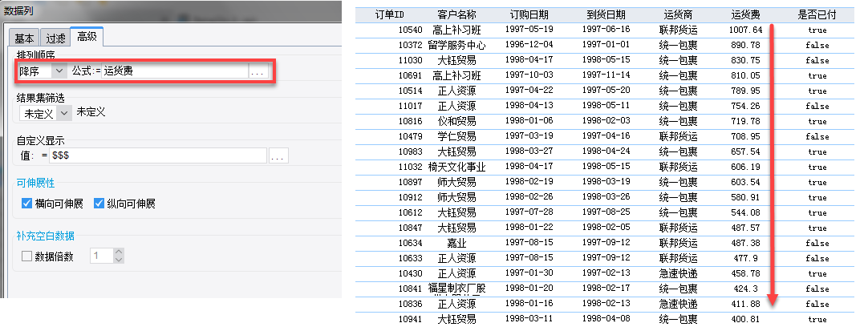Screen dimensions: 868x327
Task: Select the 福星制衣厂股 customer cell
Action: click(456, 289)
